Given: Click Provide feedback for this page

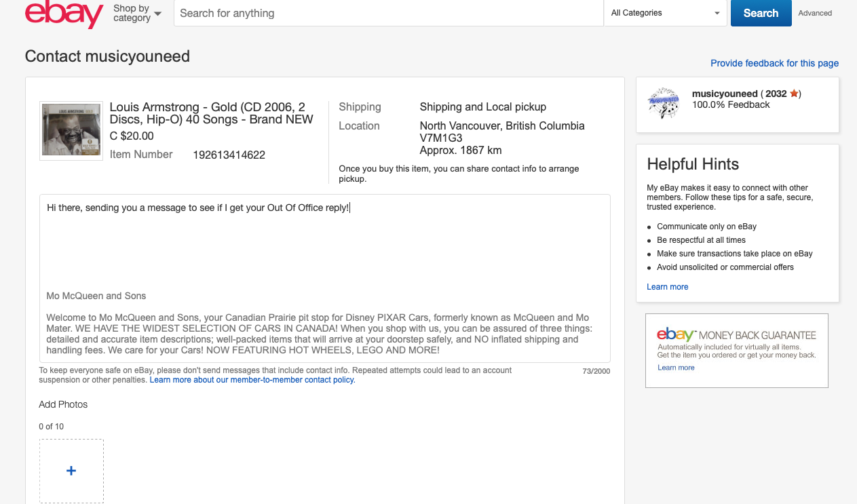Looking at the screenshot, I should tap(774, 63).
